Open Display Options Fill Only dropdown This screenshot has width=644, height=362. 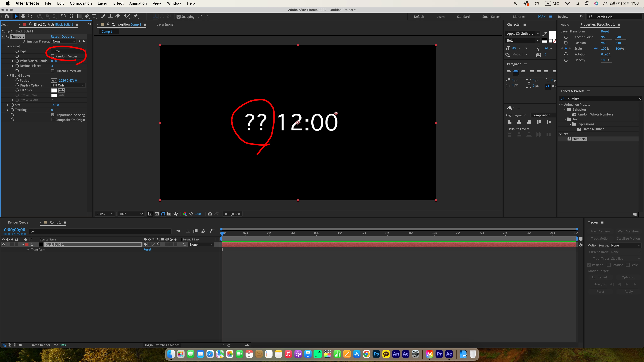coord(68,85)
